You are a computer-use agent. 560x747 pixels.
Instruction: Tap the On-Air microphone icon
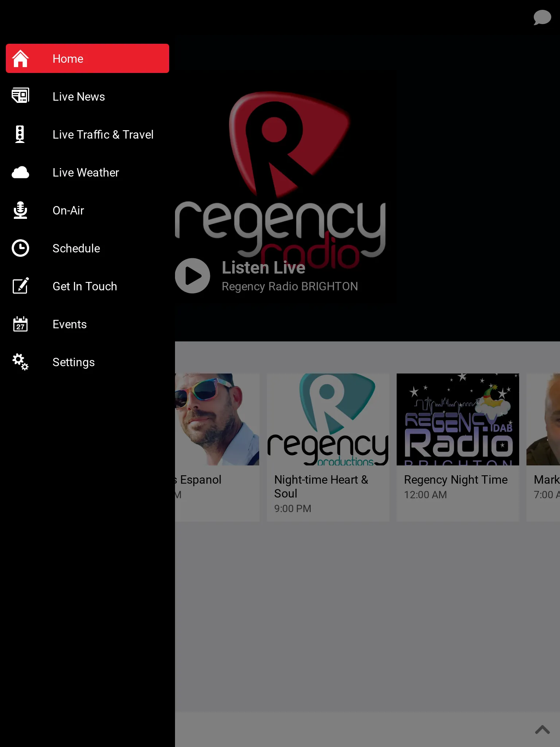click(20, 210)
